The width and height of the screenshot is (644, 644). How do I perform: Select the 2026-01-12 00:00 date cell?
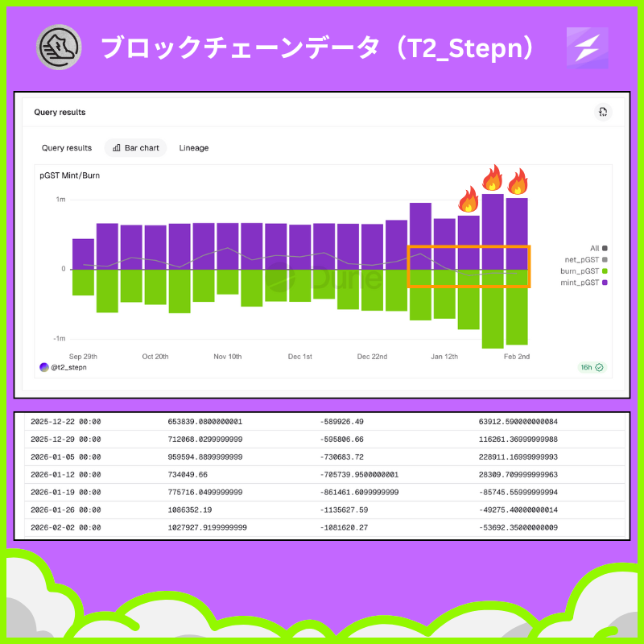66,475
